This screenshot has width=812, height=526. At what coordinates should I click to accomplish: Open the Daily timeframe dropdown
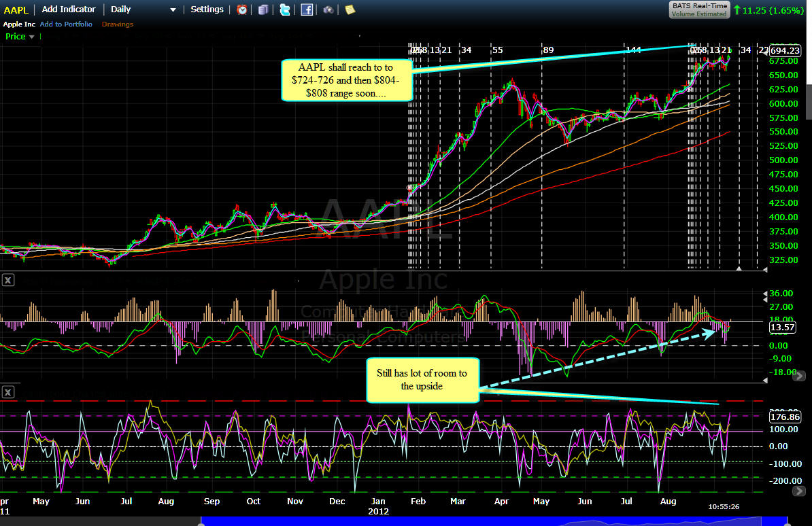pyautogui.click(x=143, y=10)
